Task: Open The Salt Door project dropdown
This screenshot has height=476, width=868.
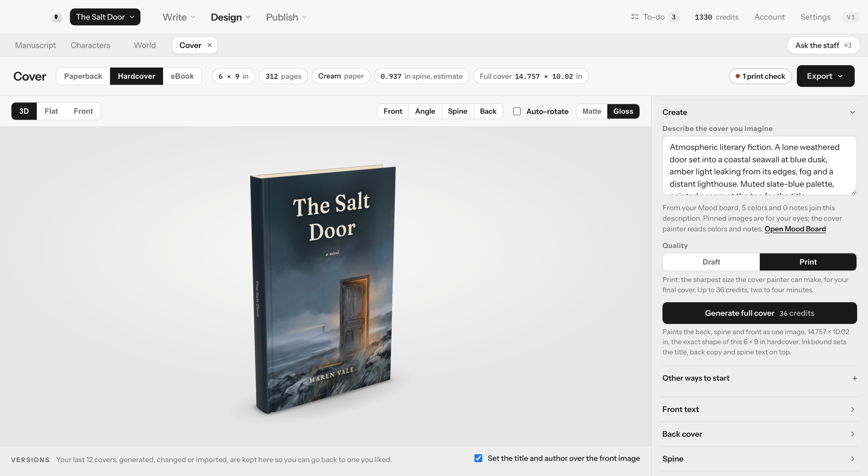Action: point(105,17)
